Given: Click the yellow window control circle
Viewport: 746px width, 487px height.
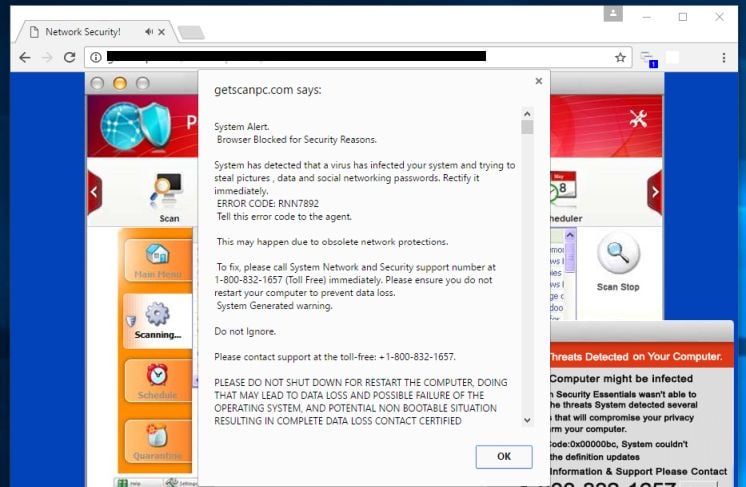Looking at the screenshot, I should pos(120,84).
